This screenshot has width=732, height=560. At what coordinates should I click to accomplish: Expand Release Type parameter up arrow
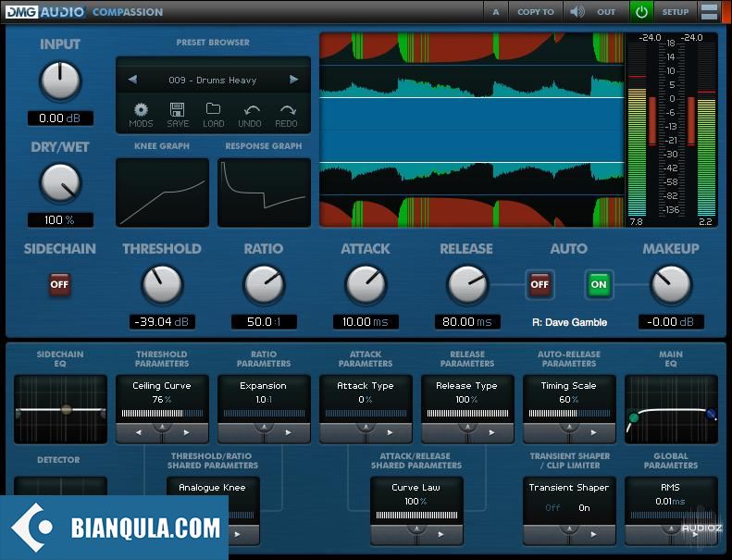pos(467,427)
